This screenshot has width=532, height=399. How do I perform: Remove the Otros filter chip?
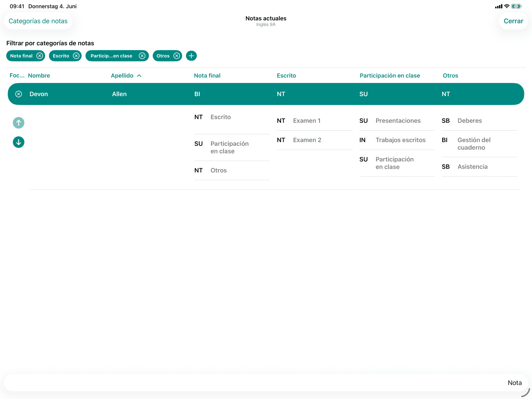coord(177,56)
